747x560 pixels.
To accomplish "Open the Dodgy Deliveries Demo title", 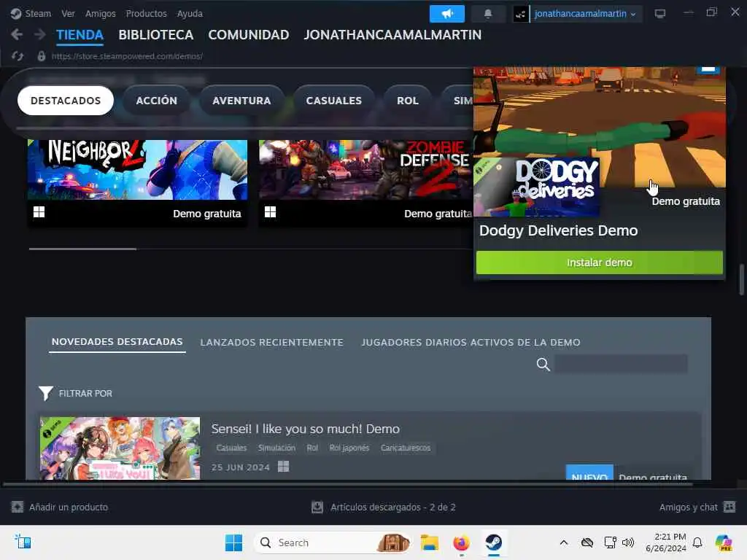I will click(558, 230).
